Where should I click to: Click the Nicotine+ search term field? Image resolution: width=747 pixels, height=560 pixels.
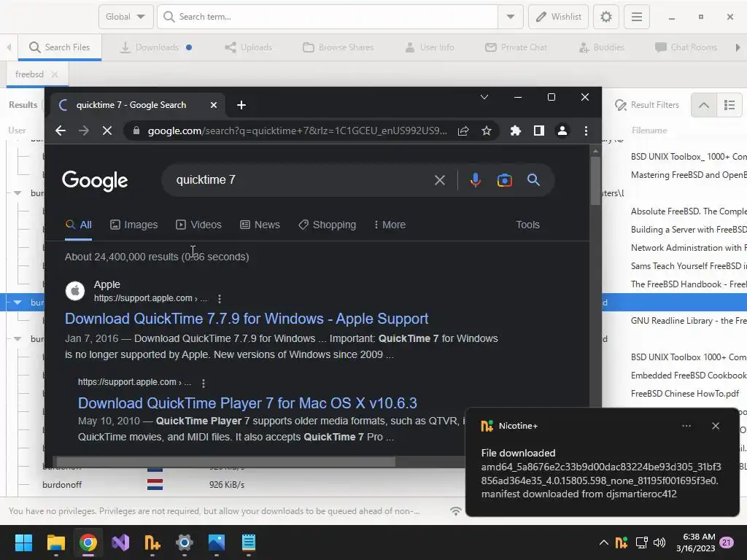pyautogui.click(x=328, y=17)
